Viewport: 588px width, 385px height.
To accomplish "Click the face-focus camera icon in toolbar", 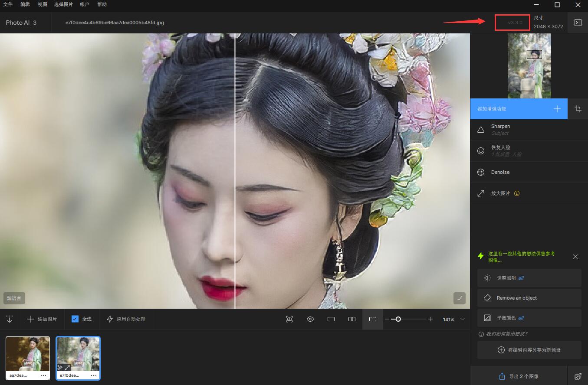I will [289, 319].
